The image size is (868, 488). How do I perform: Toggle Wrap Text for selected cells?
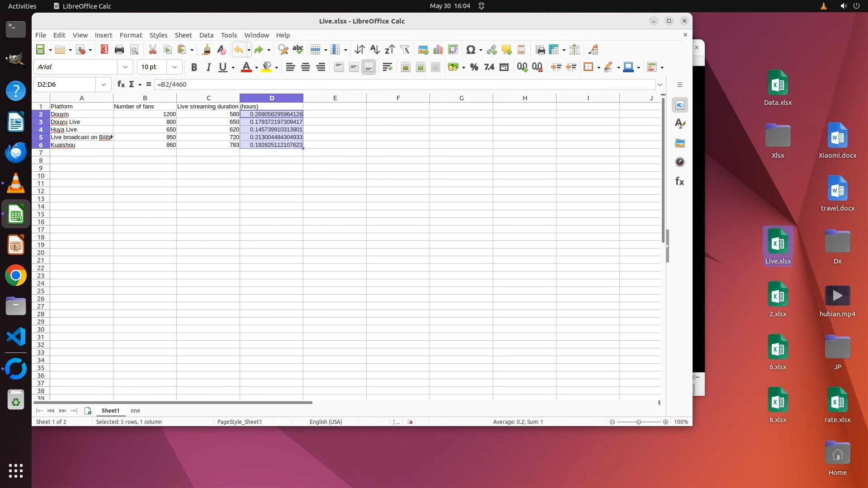click(x=387, y=67)
